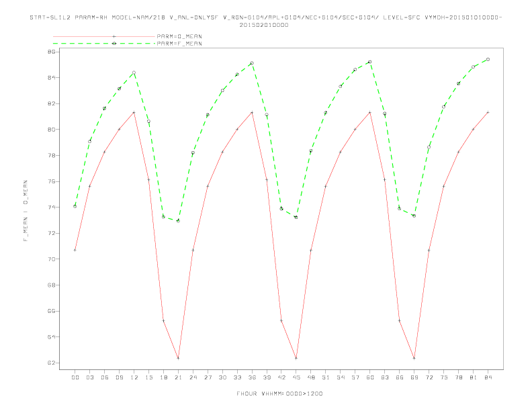
Task: Click y-axis tick label 68
Action: [x=51, y=285]
